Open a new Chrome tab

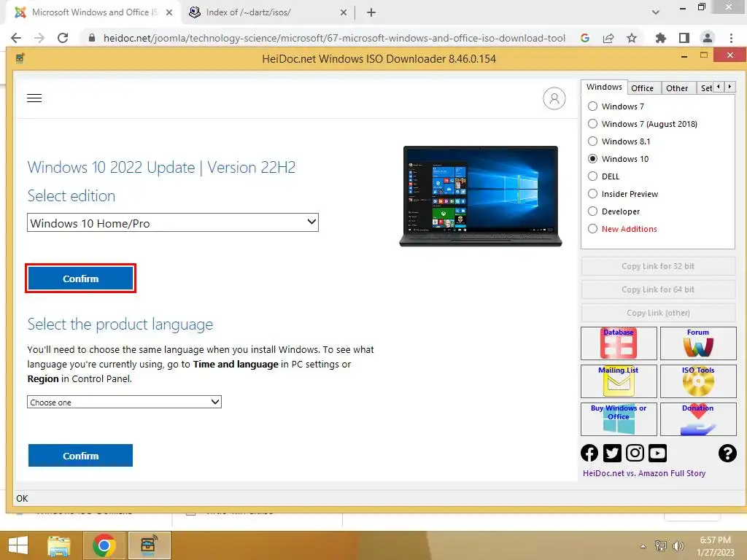pos(371,13)
